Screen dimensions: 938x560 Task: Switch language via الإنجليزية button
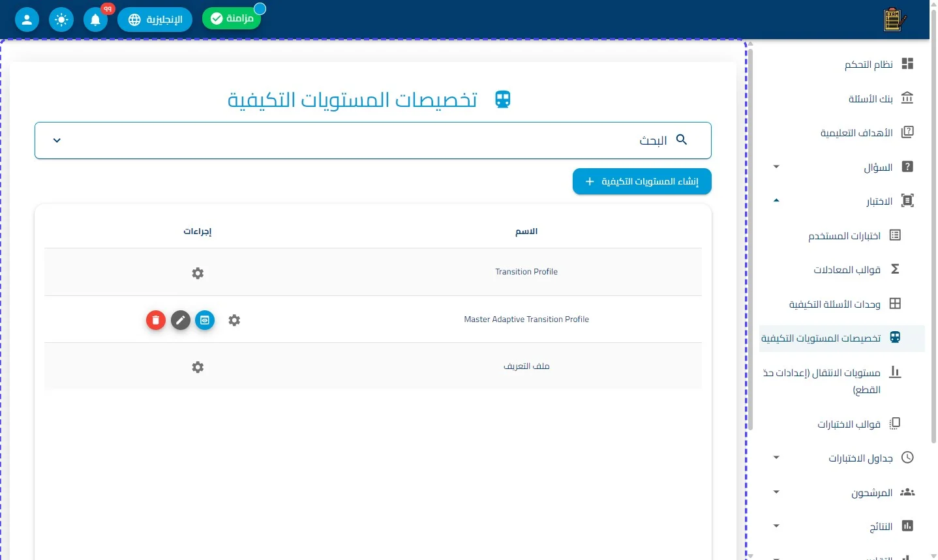coord(155,20)
